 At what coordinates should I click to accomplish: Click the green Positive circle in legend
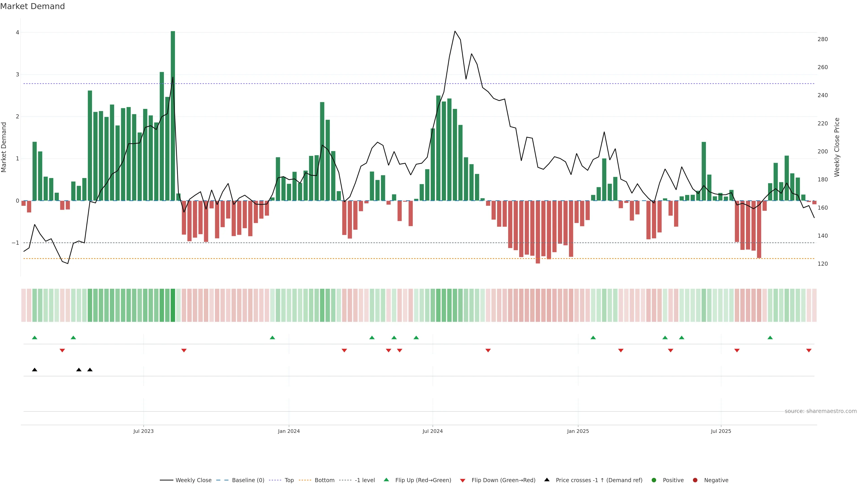coord(654,480)
